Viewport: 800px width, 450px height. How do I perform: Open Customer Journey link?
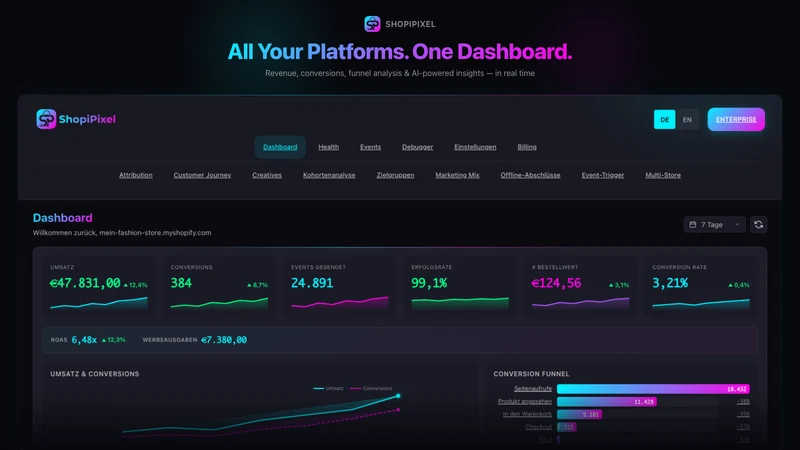(202, 175)
